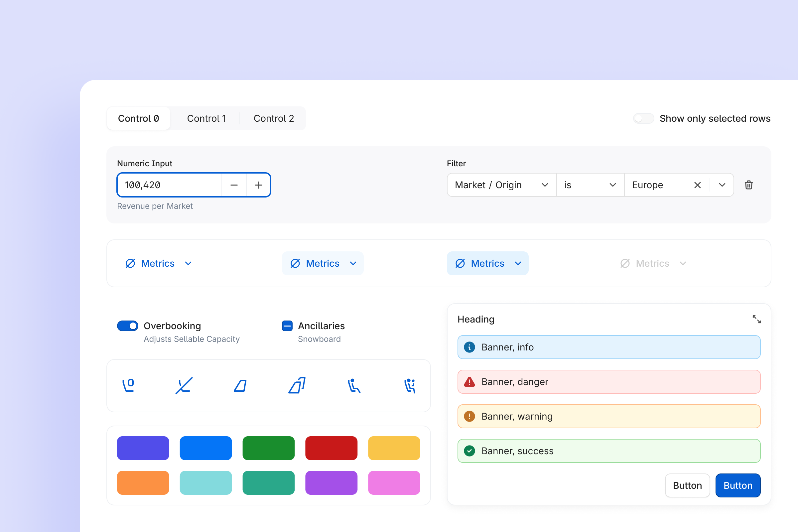Click the warning icon in the yellow banner
Screen dimensions: 798x532
[x=469, y=416]
